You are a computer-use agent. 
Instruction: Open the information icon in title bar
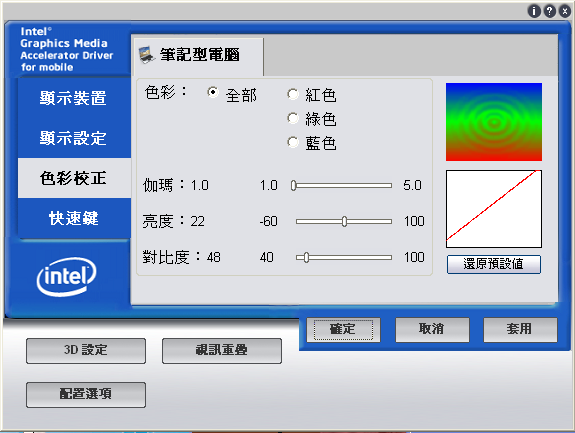pyautogui.click(x=534, y=11)
